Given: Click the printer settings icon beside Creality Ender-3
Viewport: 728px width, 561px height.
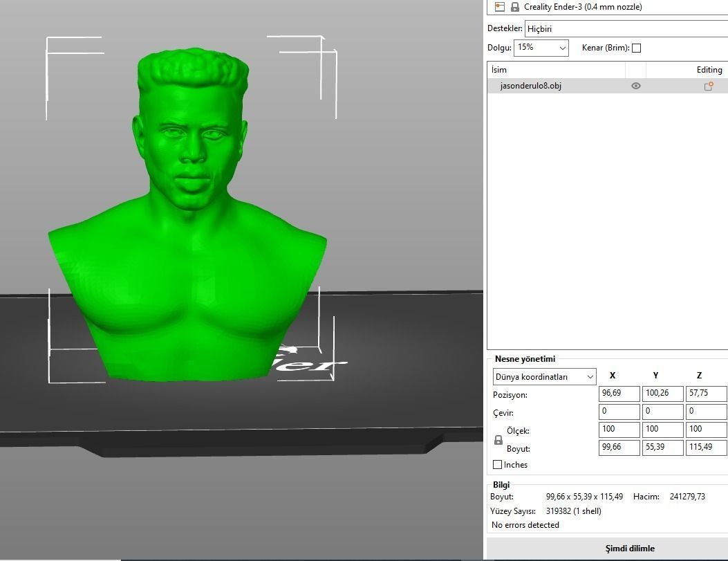Looking at the screenshot, I should [499, 6].
